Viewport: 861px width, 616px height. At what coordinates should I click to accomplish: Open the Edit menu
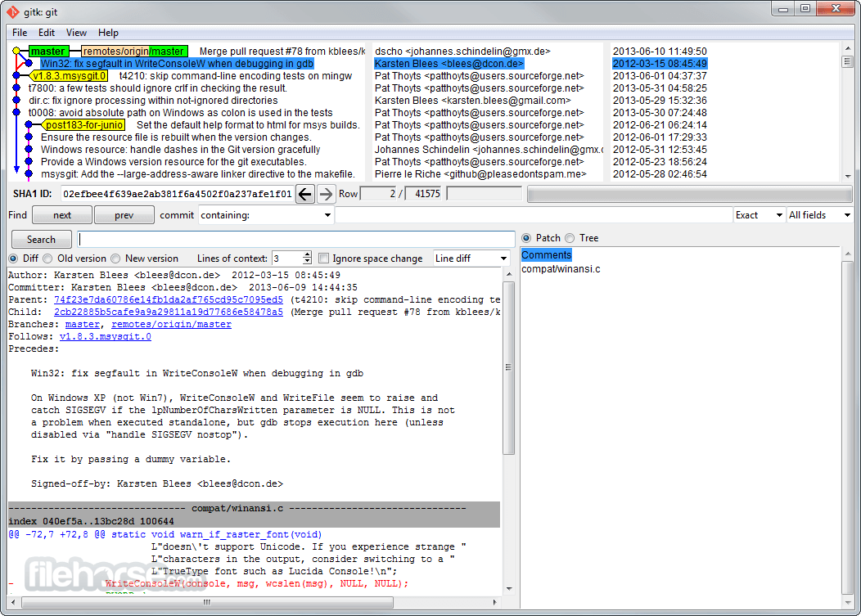click(x=47, y=33)
